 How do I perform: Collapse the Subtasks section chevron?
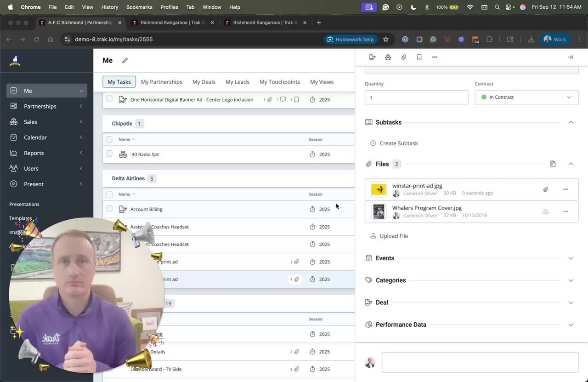571,122
